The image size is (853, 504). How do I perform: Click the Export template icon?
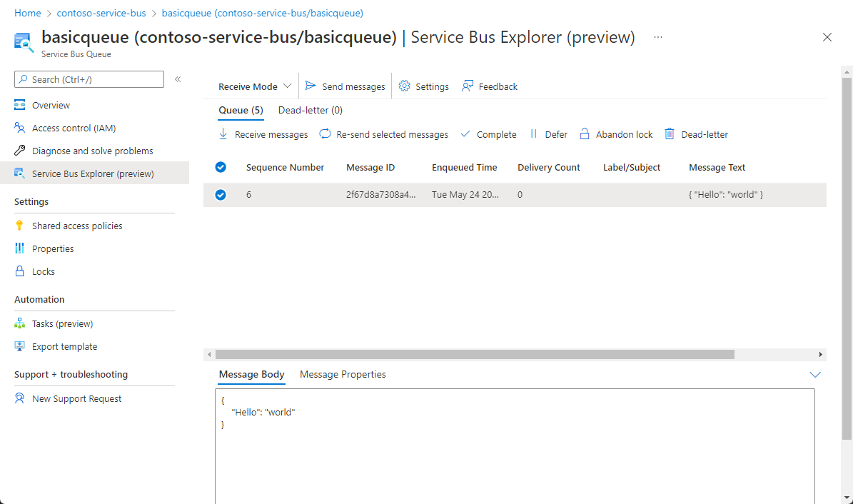click(19, 346)
